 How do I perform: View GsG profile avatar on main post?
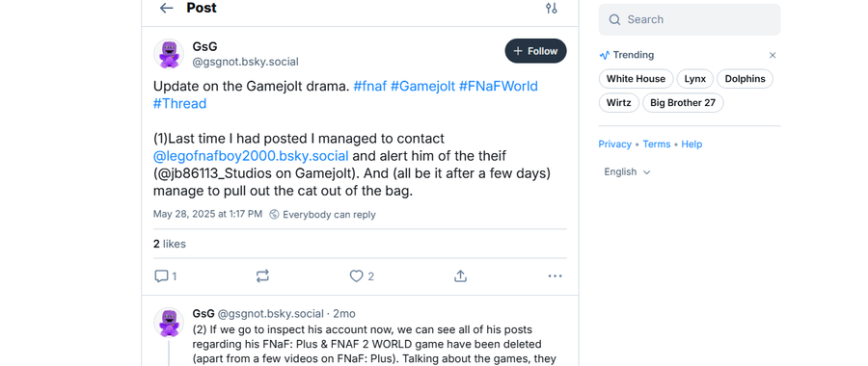tap(169, 54)
